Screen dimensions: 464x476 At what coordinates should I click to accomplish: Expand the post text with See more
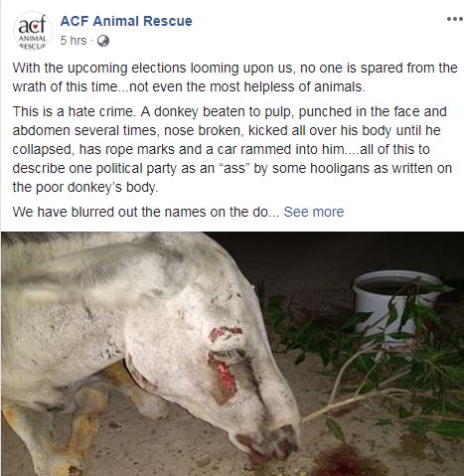(x=314, y=212)
